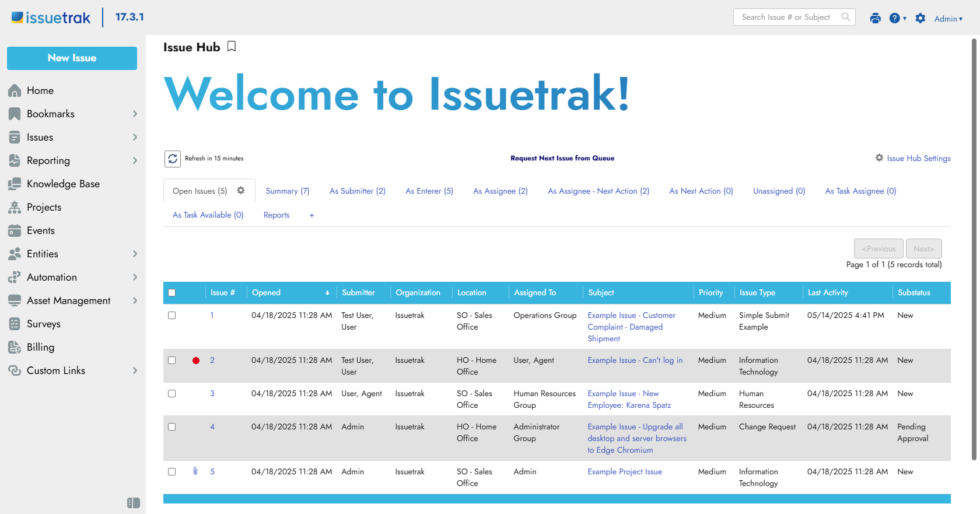Switch to the As Next Action (0) tab
The height and width of the screenshot is (514, 980).
(x=701, y=191)
